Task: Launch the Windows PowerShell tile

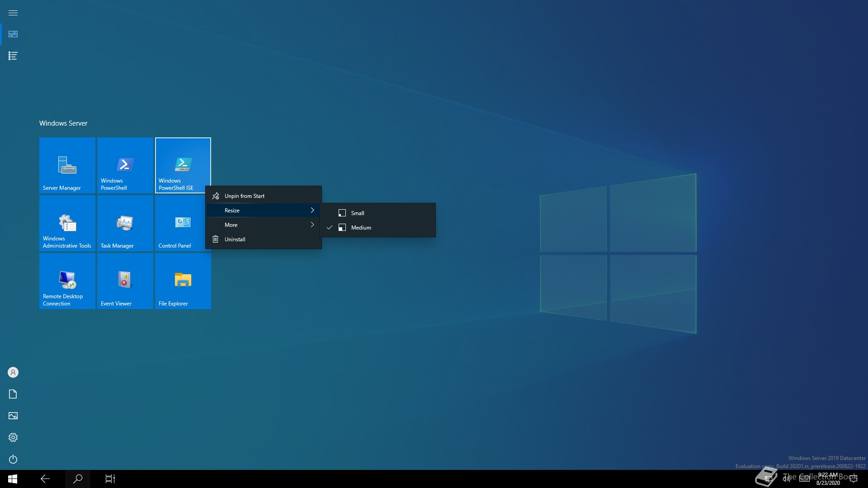Action: [x=125, y=165]
